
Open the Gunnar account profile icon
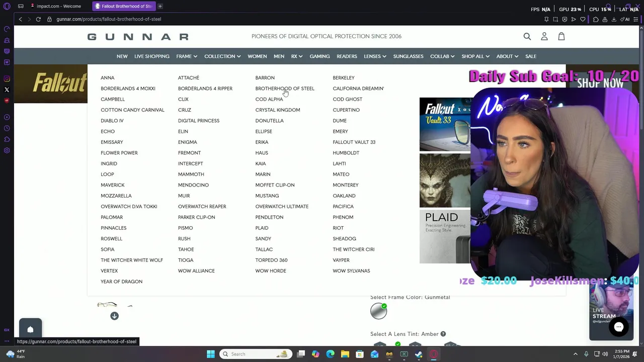(x=544, y=36)
